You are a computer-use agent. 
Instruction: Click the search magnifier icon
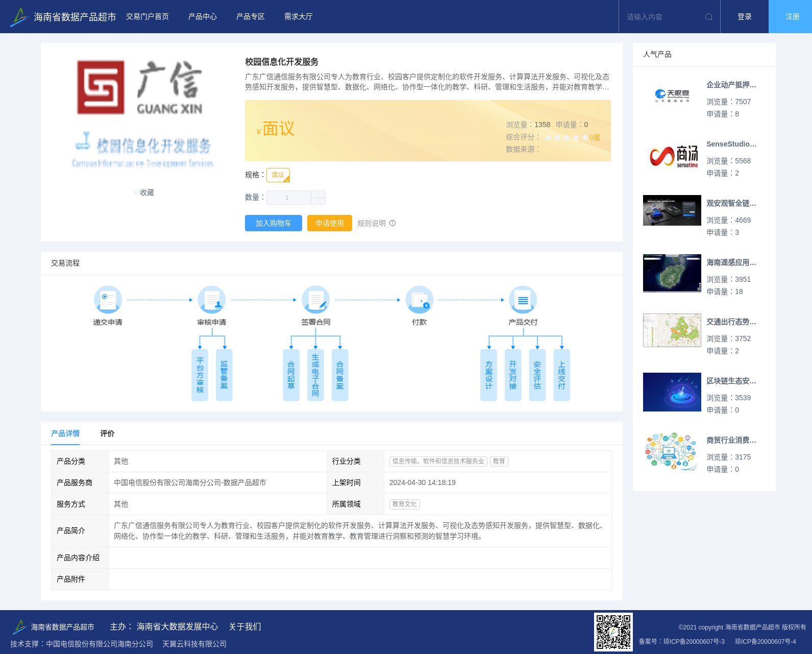pos(708,17)
